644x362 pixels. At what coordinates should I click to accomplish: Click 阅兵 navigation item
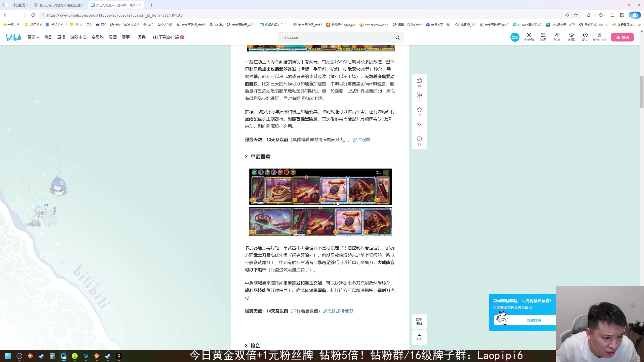pyautogui.click(x=142, y=37)
